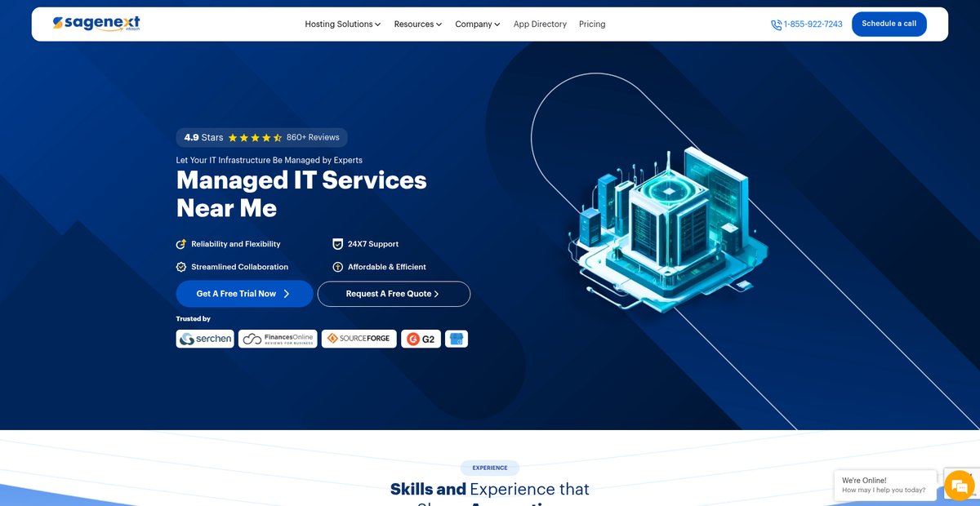Go to App Directory

click(540, 24)
